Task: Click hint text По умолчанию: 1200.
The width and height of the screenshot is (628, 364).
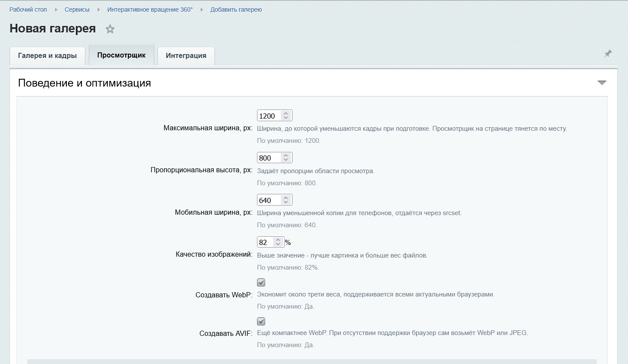Action: 289,141
